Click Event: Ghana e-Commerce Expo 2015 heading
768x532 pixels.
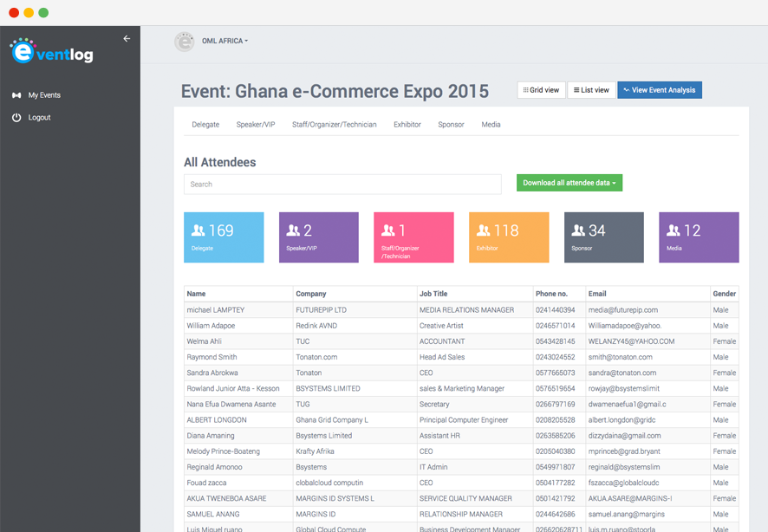335,91
